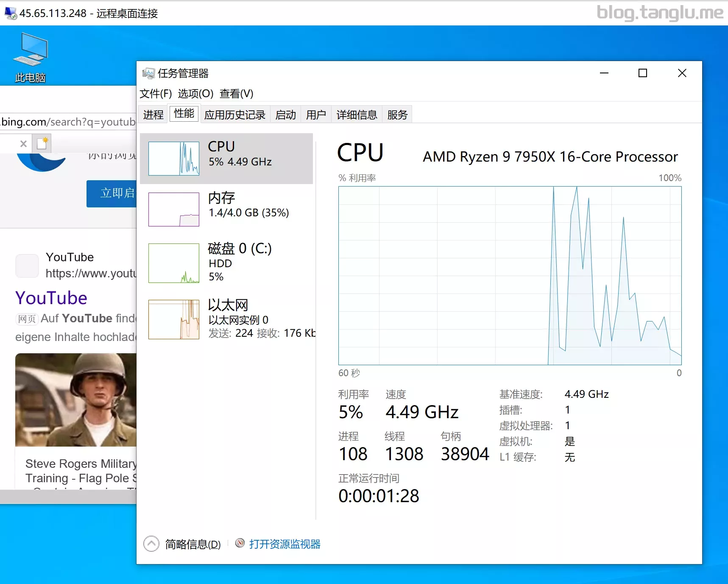The height and width of the screenshot is (584, 728).
Task: Switch to the 应用历史记录 tab
Action: (x=235, y=115)
